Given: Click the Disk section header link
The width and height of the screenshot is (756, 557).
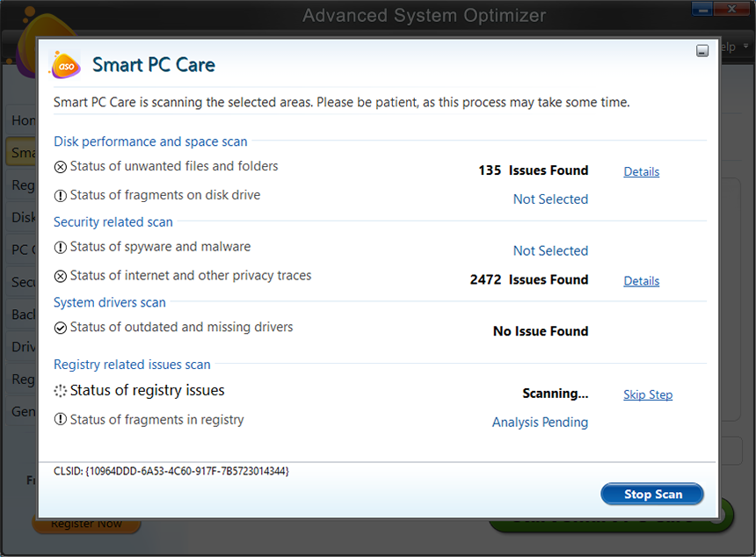Looking at the screenshot, I should tap(21, 217).
